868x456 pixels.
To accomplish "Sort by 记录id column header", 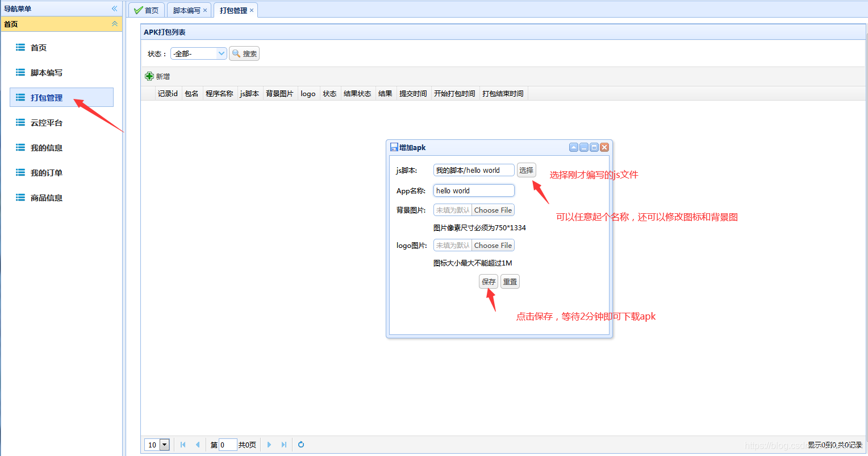I will [x=168, y=93].
